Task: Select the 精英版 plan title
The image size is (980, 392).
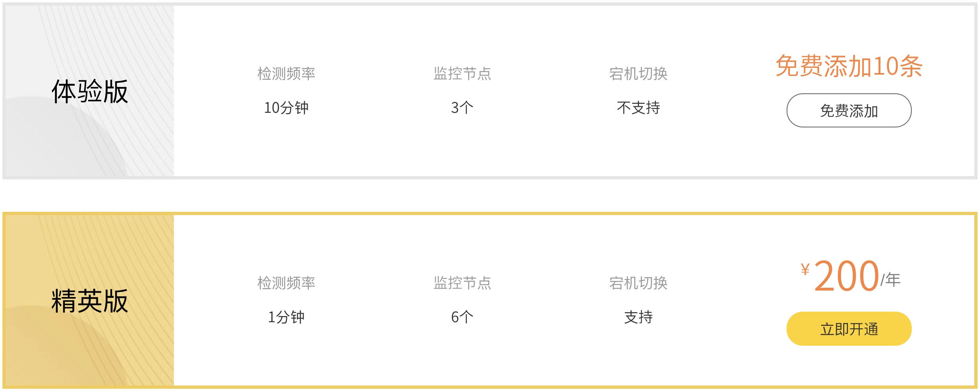Action: [x=90, y=301]
